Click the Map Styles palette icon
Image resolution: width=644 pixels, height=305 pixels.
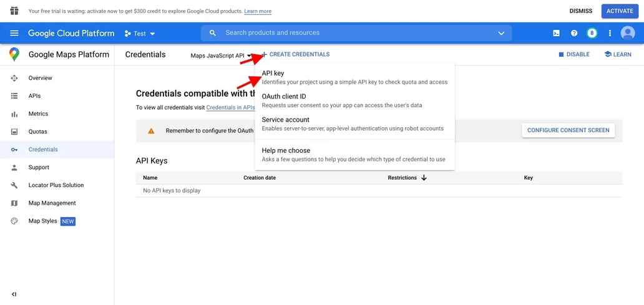(14, 221)
